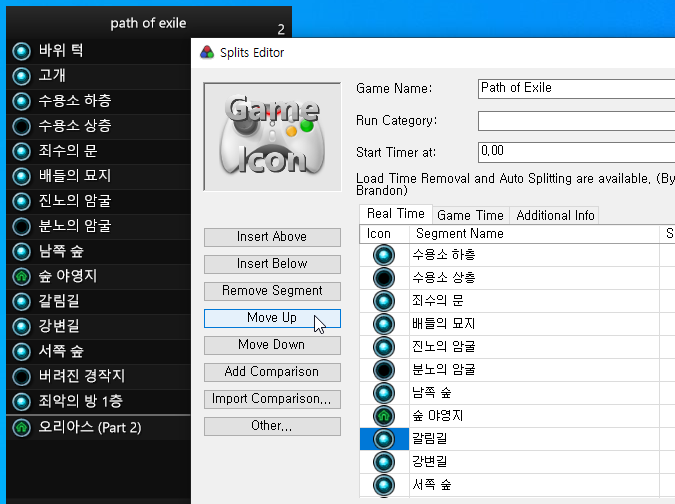This screenshot has width=675, height=504.
Task: Select the green icon for 숲 야영지 in editor
Action: coord(384,416)
